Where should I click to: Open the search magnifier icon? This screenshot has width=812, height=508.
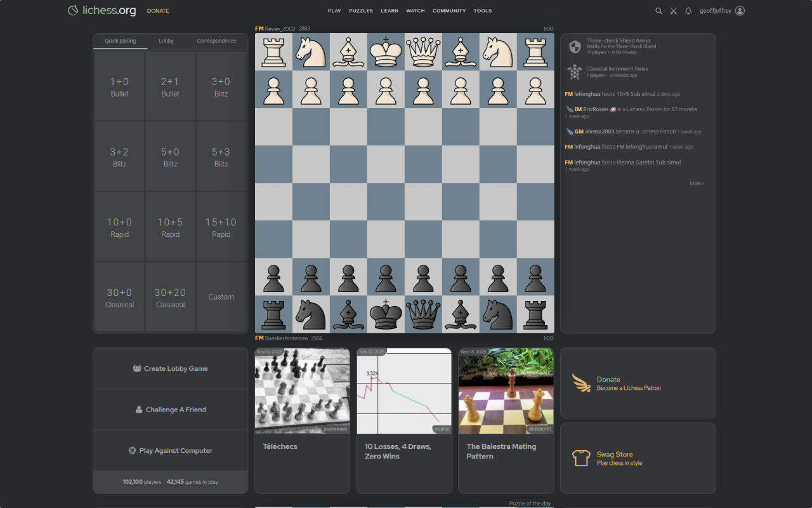(658, 11)
